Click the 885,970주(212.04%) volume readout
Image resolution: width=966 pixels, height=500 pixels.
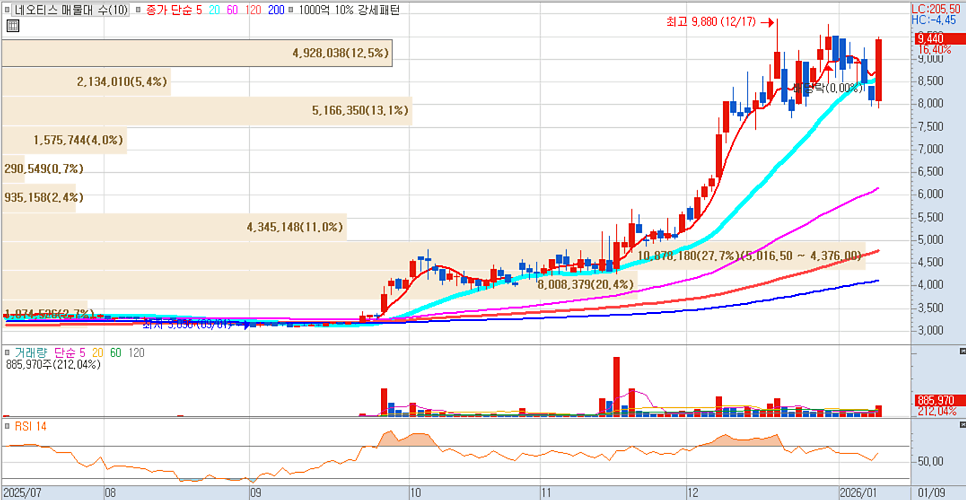pyautogui.click(x=54, y=364)
